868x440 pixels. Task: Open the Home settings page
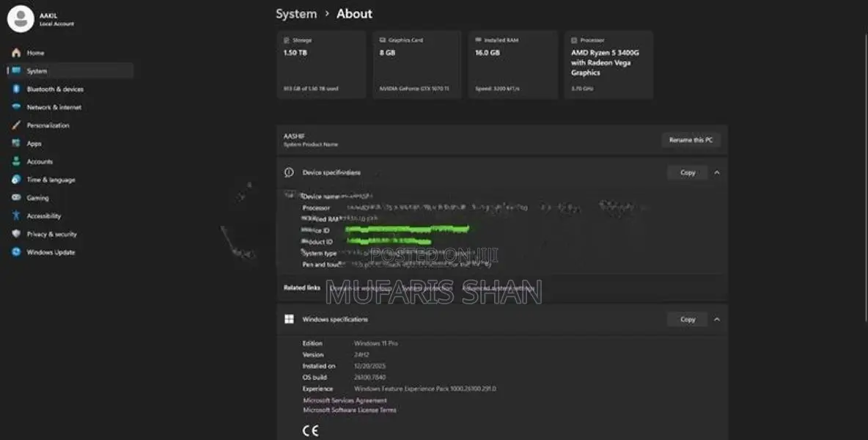click(x=35, y=53)
